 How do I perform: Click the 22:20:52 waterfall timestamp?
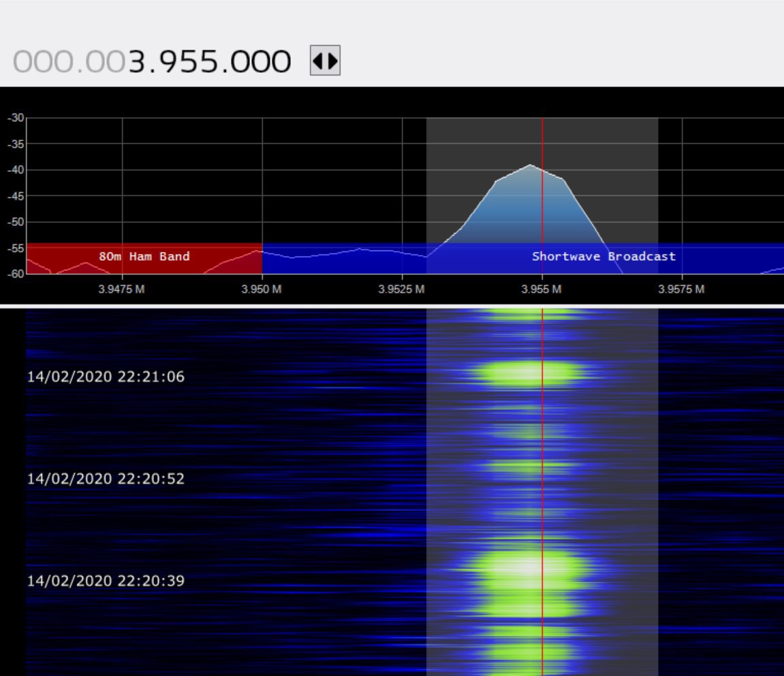pos(106,479)
